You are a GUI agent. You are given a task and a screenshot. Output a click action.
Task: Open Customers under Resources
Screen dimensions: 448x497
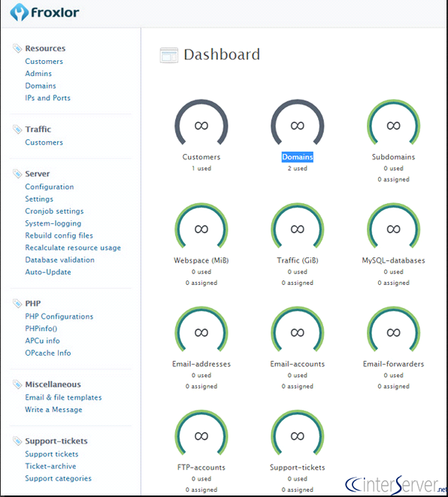click(x=44, y=61)
